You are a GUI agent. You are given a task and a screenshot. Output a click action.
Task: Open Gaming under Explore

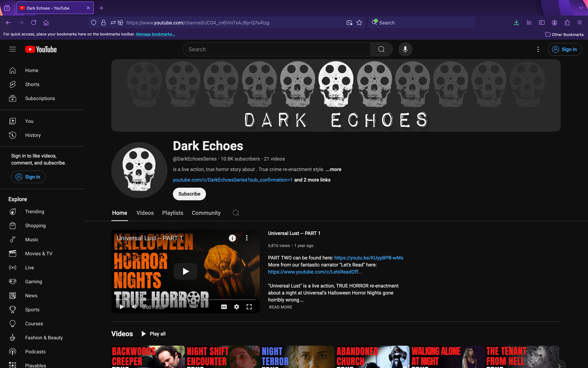pos(42,282)
